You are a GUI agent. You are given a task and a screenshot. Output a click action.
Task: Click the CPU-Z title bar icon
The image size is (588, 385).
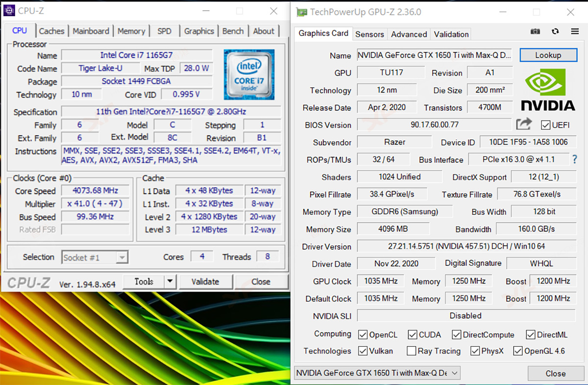point(9,10)
